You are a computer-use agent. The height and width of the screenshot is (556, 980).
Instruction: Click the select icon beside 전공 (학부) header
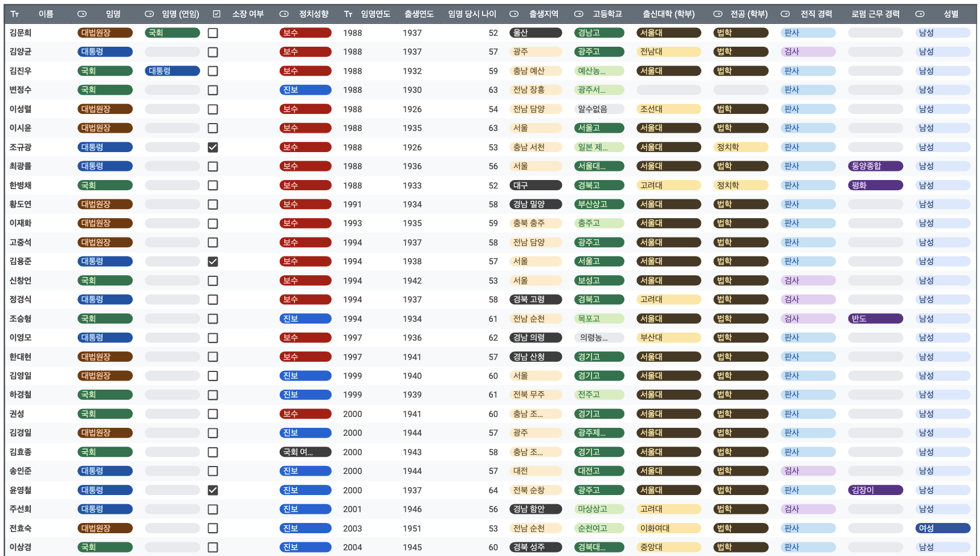[x=718, y=14]
